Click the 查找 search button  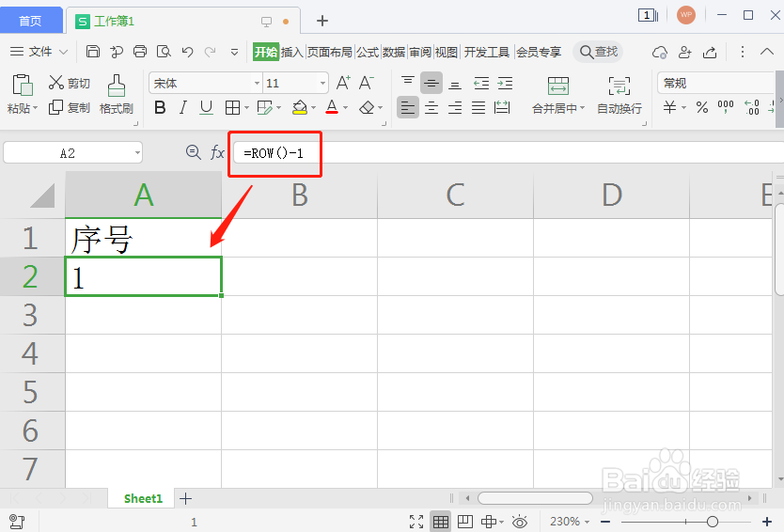[599, 52]
